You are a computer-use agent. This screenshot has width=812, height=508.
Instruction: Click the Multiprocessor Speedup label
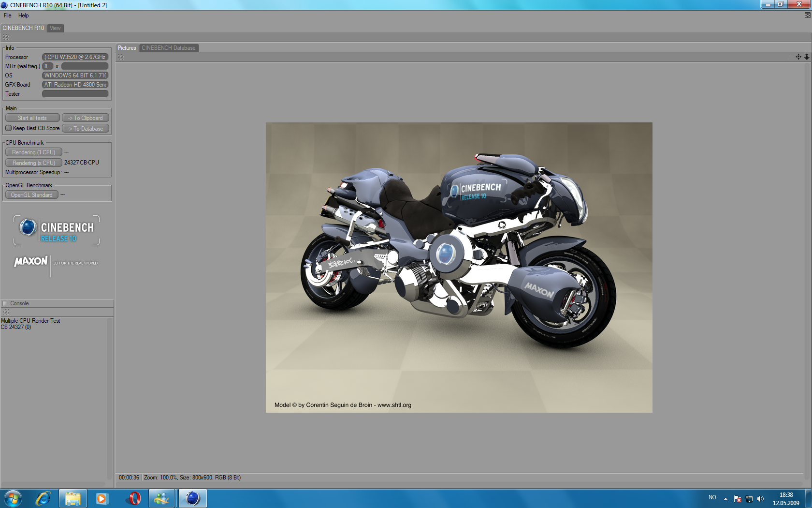[33, 172]
